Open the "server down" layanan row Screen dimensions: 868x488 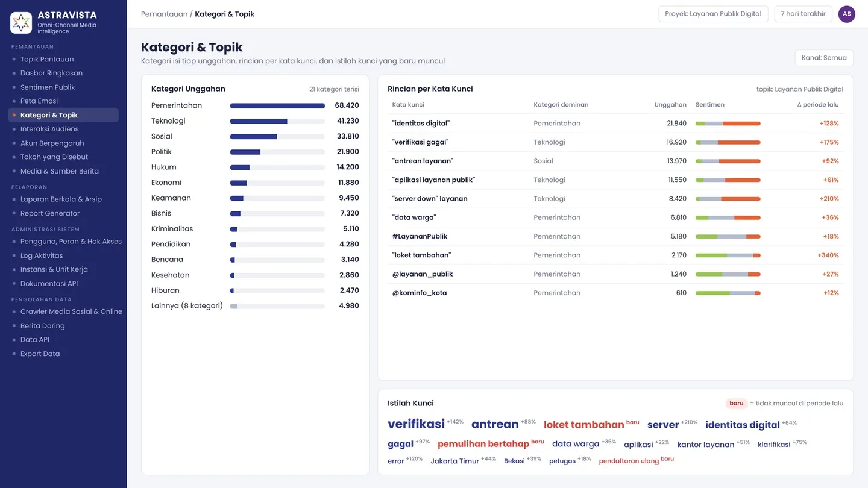[615, 199]
